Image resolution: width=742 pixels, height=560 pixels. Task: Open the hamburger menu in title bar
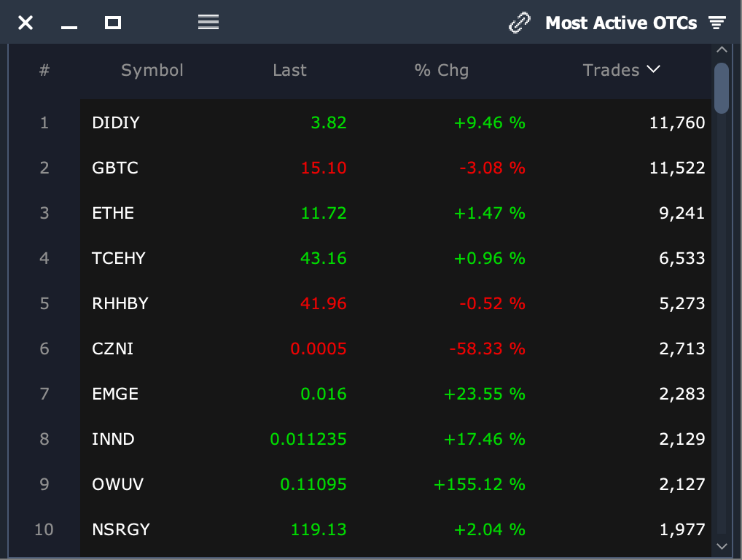[208, 23]
